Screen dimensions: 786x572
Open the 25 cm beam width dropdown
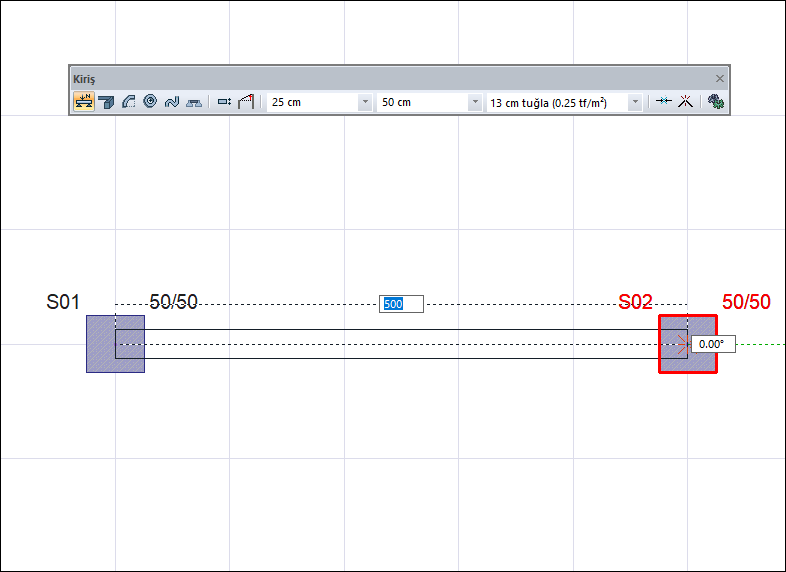[x=365, y=102]
